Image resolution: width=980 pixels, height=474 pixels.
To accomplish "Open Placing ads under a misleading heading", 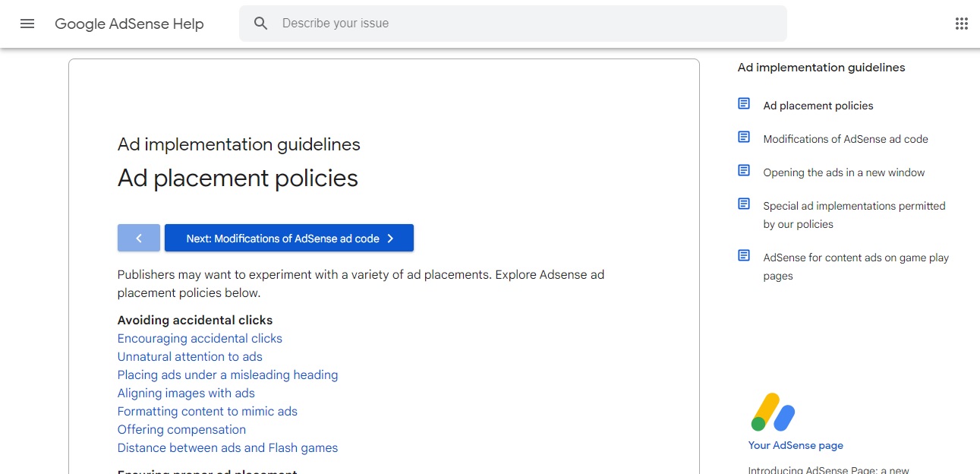I will (x=228, y=374).
